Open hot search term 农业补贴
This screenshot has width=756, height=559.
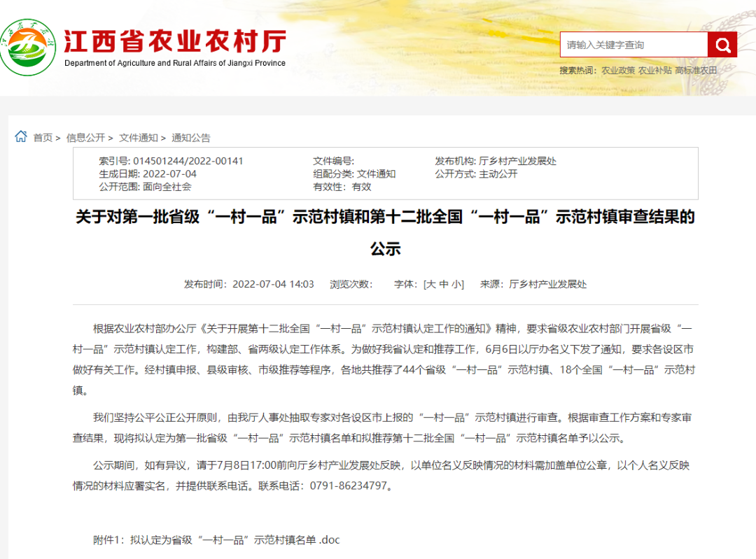pyautogui.click(x=654, y=71)
